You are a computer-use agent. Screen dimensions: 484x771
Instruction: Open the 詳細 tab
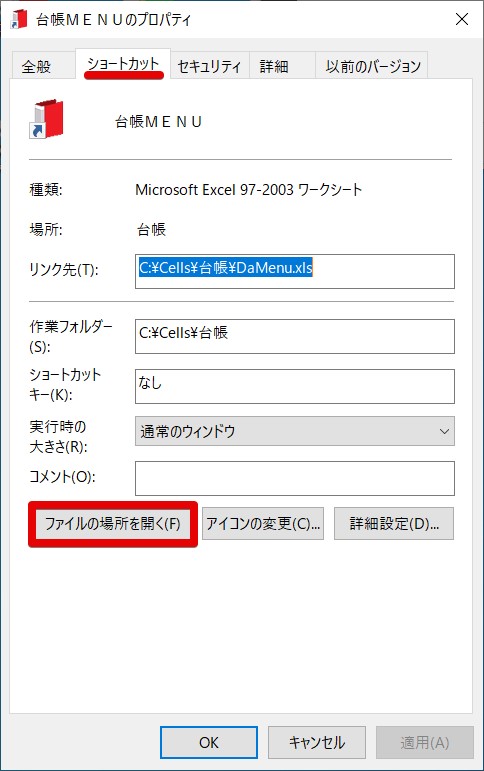point(274,66)
